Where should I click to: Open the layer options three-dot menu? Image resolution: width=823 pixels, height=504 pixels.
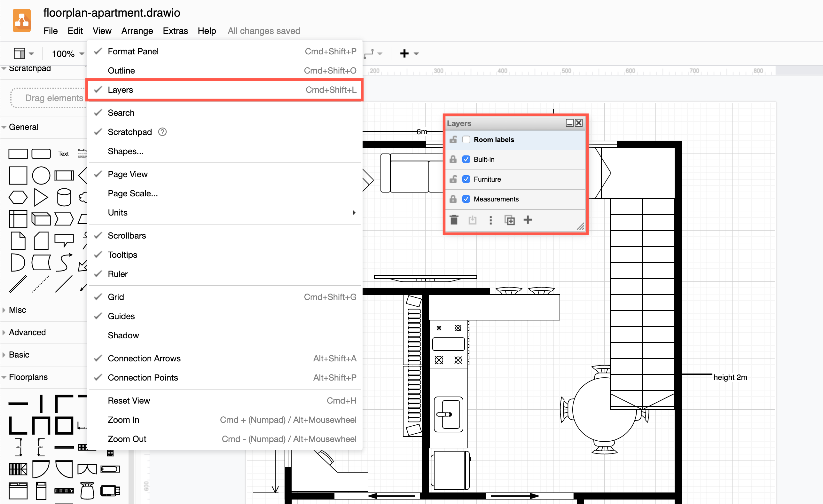(x=490, y=220)
